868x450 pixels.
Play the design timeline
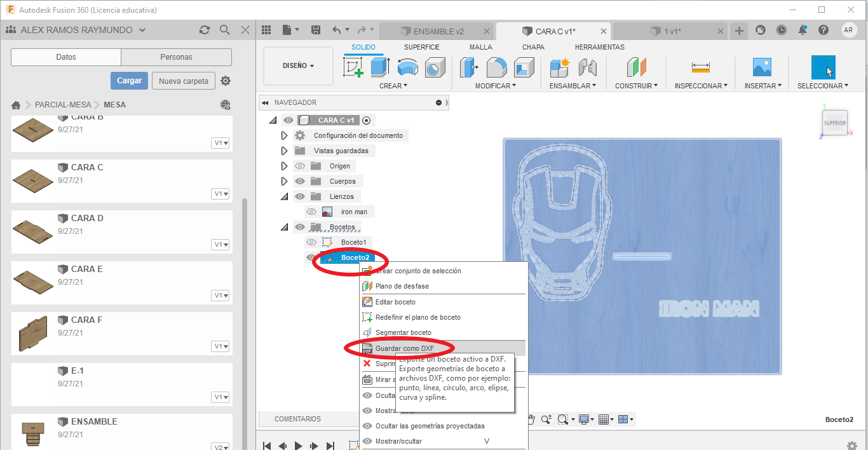click(x=299, y=446)
